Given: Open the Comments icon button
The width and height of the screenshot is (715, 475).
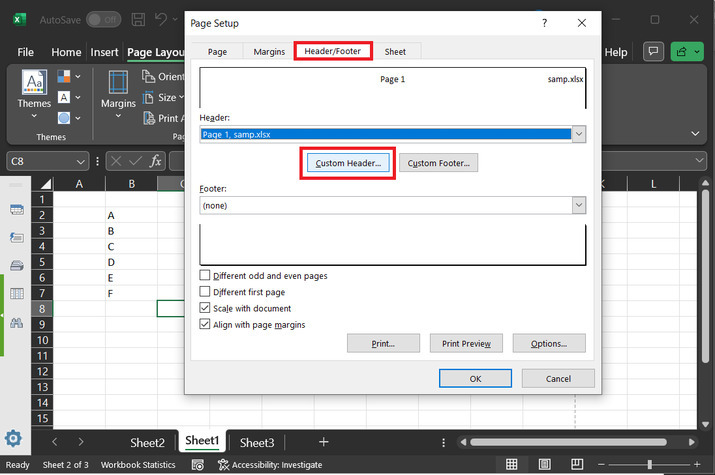Looking at the screenshot, I should pos(653,52).
